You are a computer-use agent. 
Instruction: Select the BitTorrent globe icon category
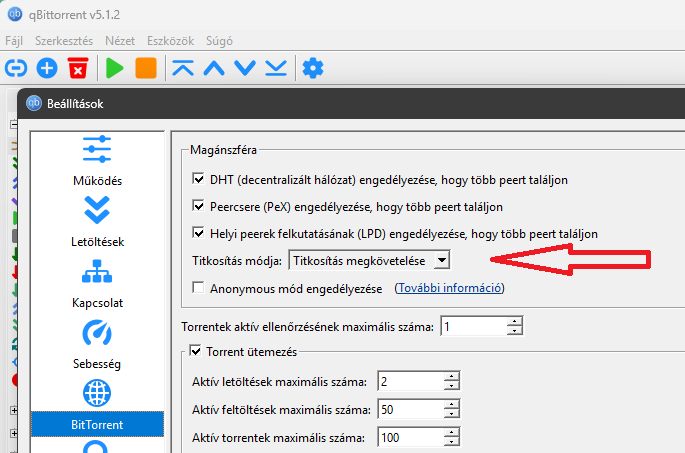(x=97, y=393)
